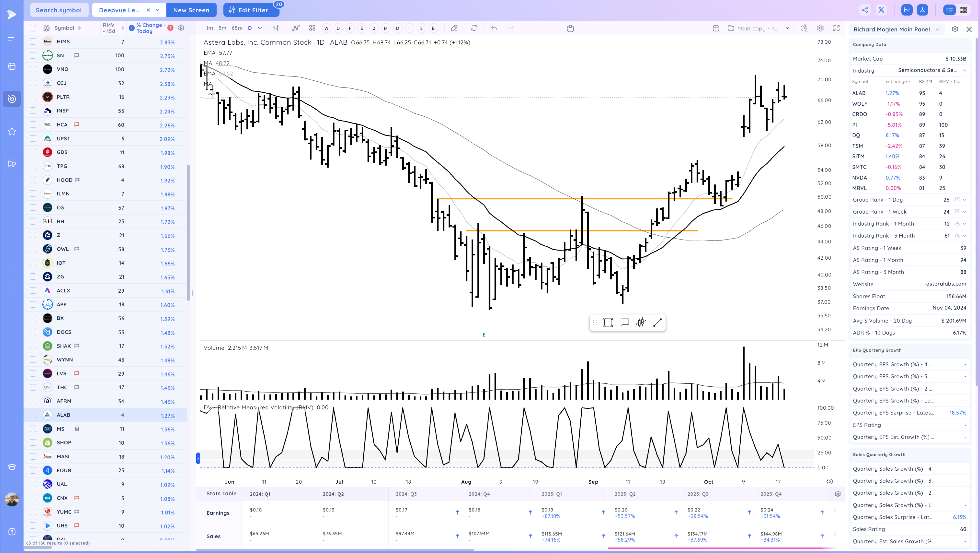
Task: Check the HIMS row checkbox
Action: pyautogui.click(x=33, y=42)
